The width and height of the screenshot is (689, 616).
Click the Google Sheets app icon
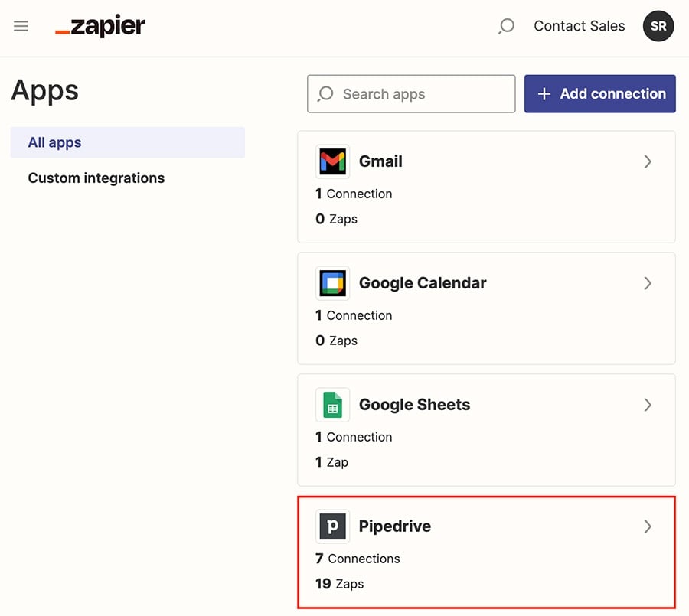pos(332,405)
